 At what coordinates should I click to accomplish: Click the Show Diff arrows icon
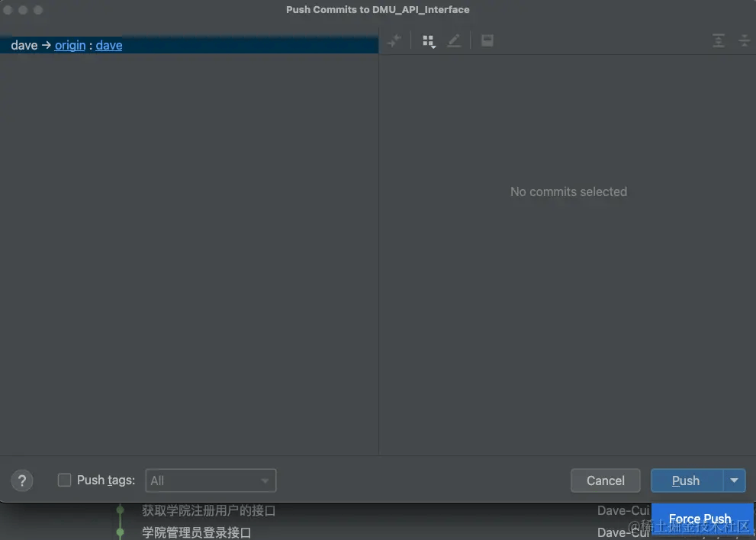click(x=394, y=41)
